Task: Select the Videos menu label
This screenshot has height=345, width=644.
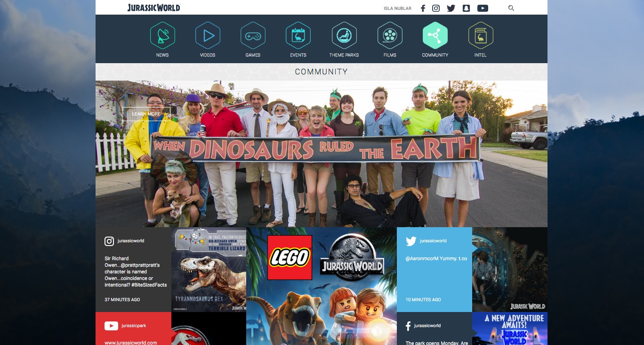Action: 208,55
